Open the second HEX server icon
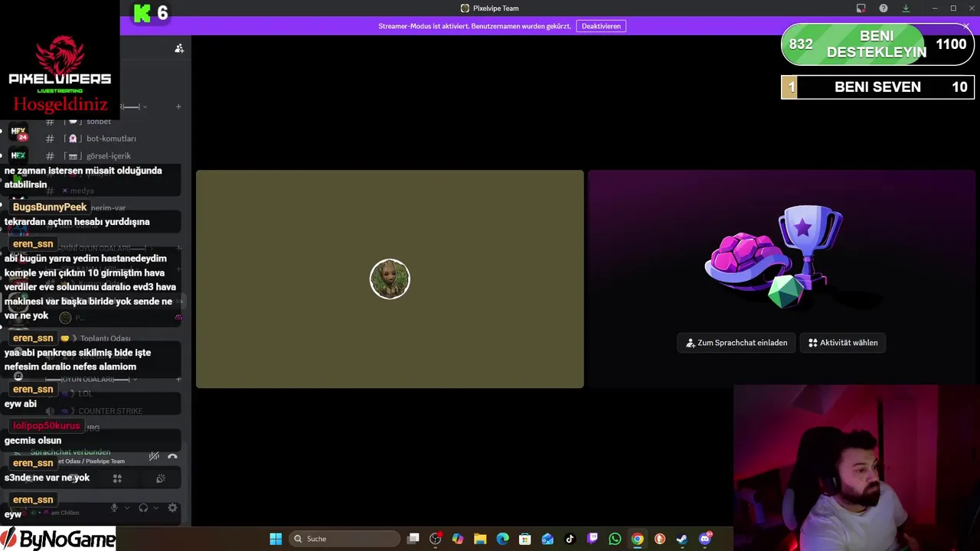Viewport: 980px width, 551px height. point(18,155)
